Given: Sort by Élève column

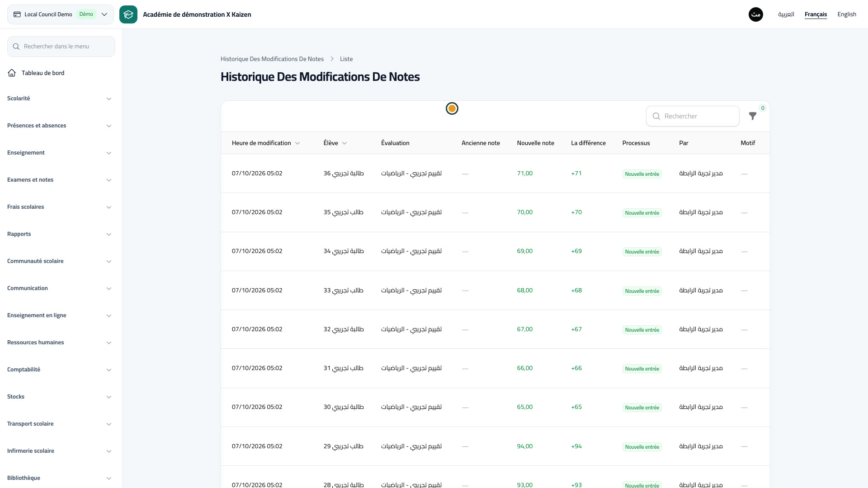Looking at the screenshot, I should 335,143.
